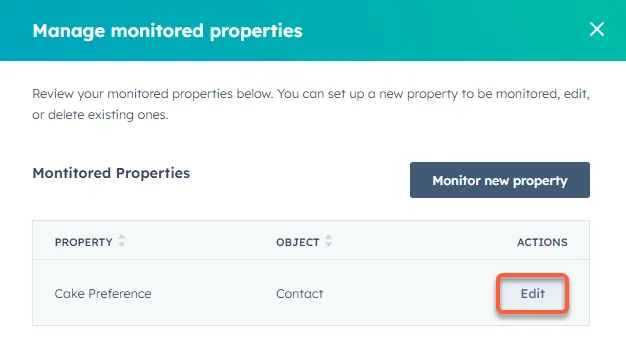Click the ACTIONS column header label
626x362 pixels.
542,242
